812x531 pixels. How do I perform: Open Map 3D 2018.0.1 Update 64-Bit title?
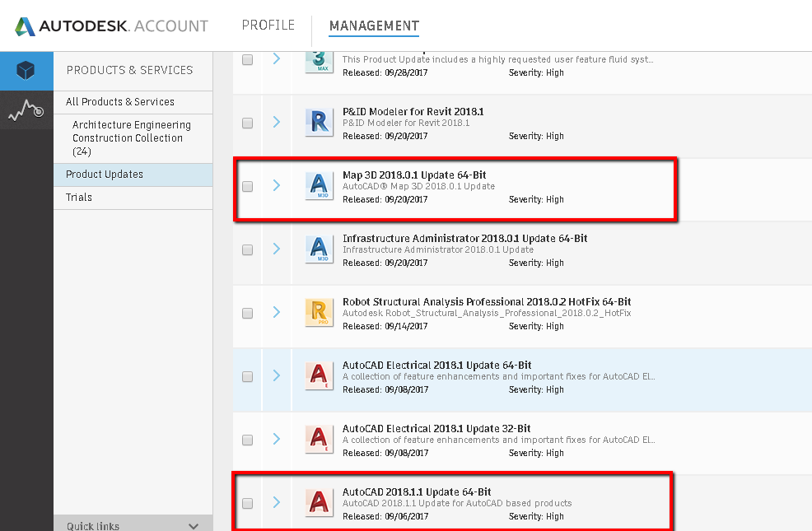[x=414, y=175]
